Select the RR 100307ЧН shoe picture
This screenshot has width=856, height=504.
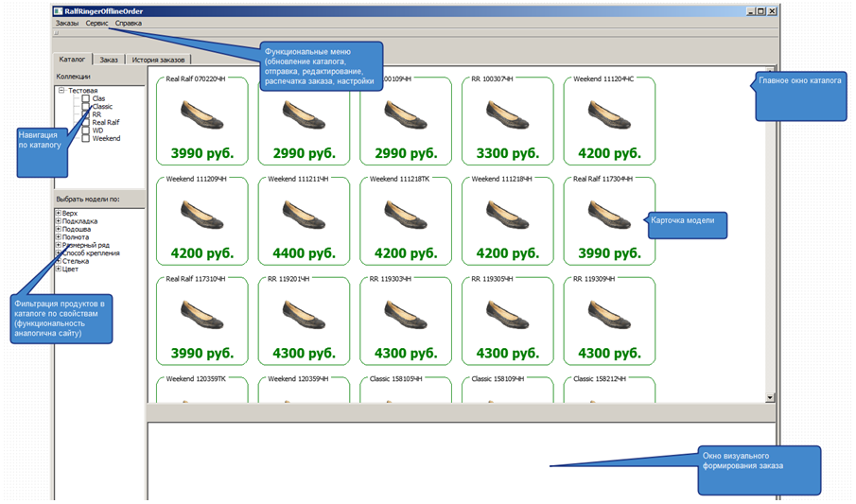click(507, 115)
